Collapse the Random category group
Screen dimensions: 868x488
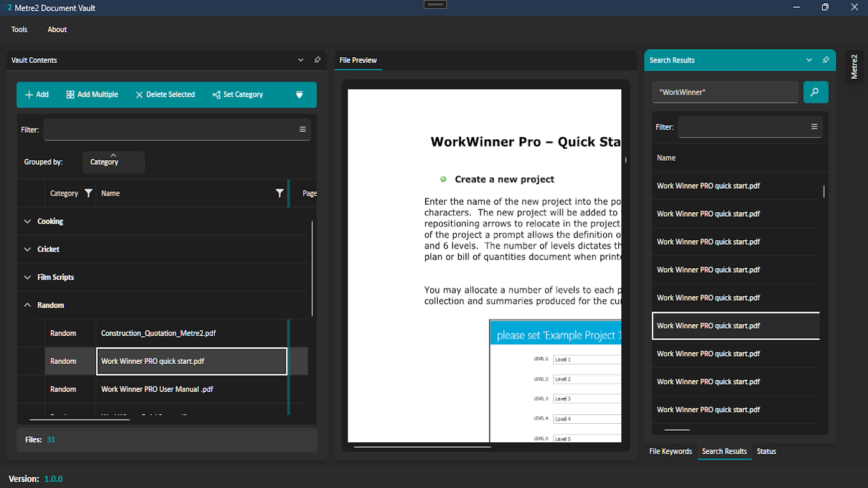tap(27, 306)
